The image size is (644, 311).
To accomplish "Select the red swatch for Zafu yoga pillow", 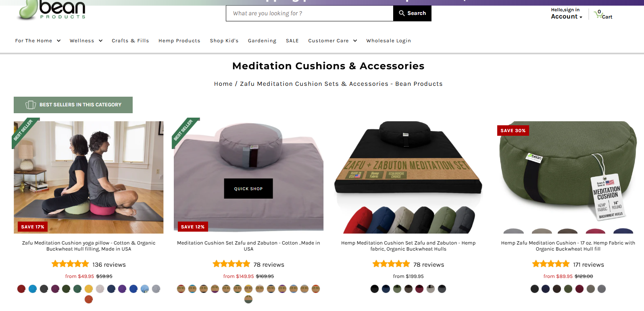I will coord(21,288).
